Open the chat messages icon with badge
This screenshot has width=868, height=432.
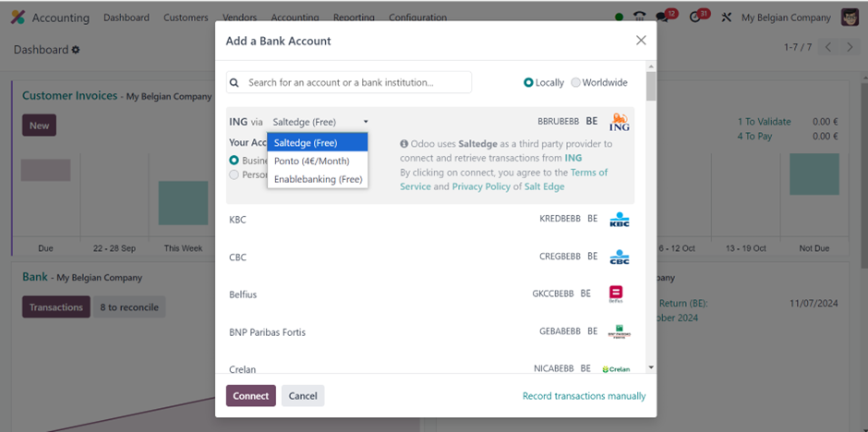click(x=662, y=18)
